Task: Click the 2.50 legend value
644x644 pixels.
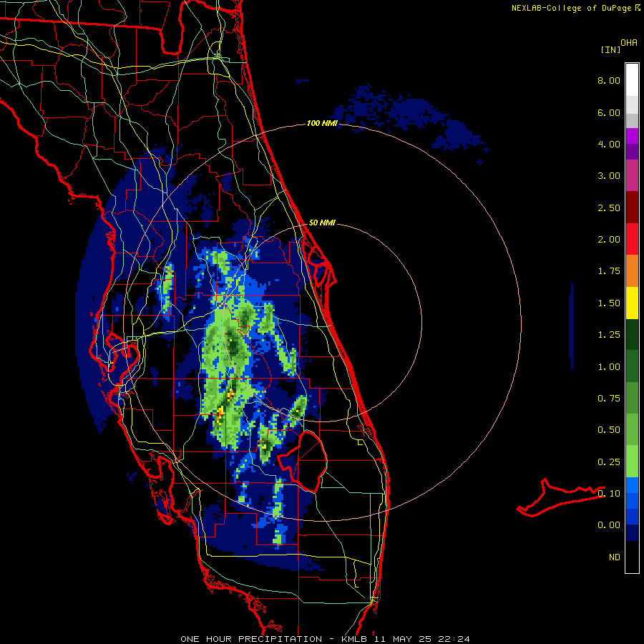Action: 609,208
